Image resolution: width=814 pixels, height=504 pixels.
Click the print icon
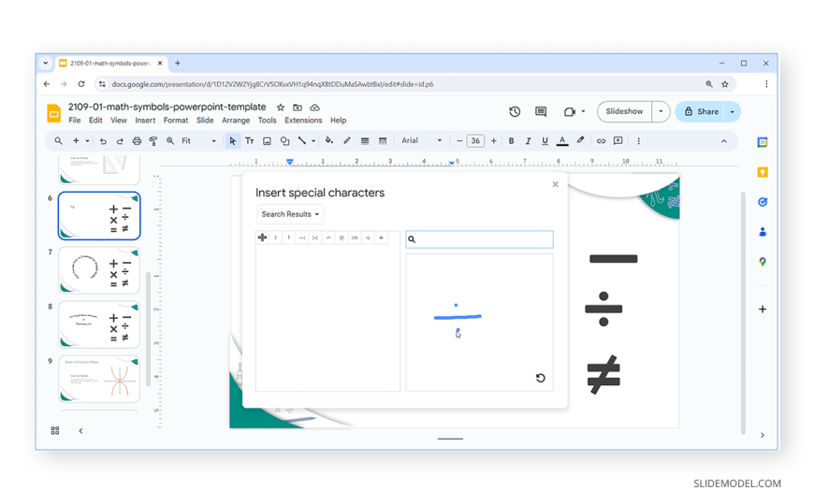tap(137, 141)
